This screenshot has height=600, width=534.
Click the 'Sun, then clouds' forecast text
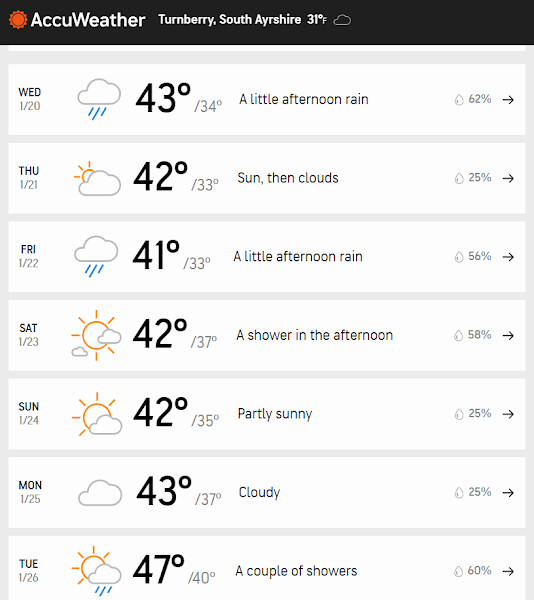click(288, 178)
